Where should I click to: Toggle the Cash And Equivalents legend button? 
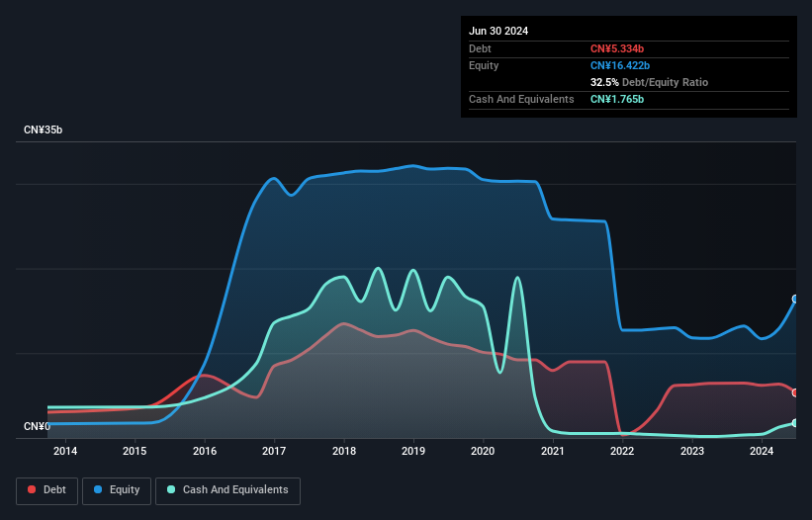227,490
